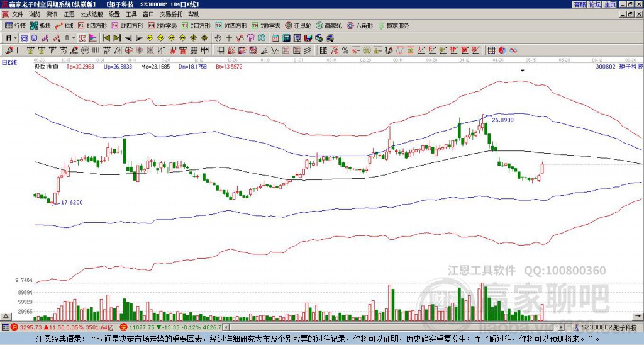
Task: Open the 文件 menu
Action: pyautogui.click(x=18, y=14)
